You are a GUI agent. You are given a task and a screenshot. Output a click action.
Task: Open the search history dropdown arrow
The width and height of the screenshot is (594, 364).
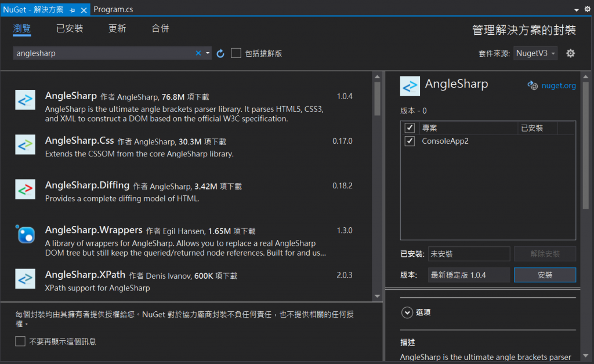pyautogui.click(x=208, y=53)
